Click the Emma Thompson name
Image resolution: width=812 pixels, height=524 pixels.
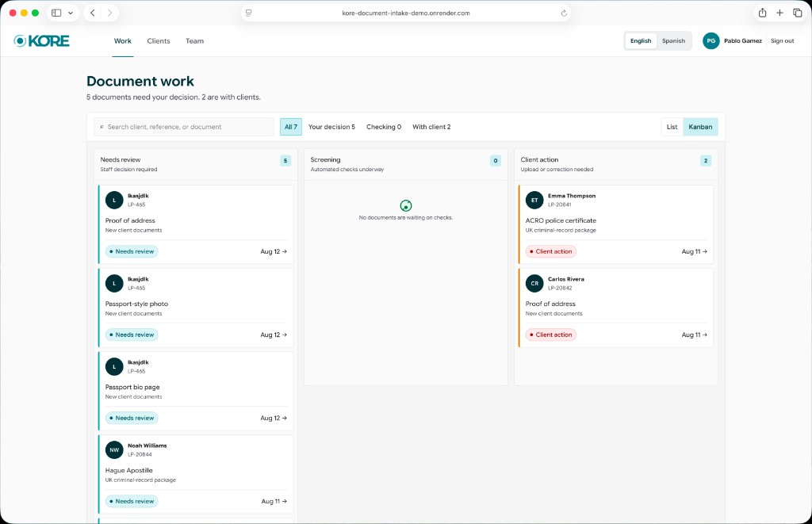tap(572, 196)
